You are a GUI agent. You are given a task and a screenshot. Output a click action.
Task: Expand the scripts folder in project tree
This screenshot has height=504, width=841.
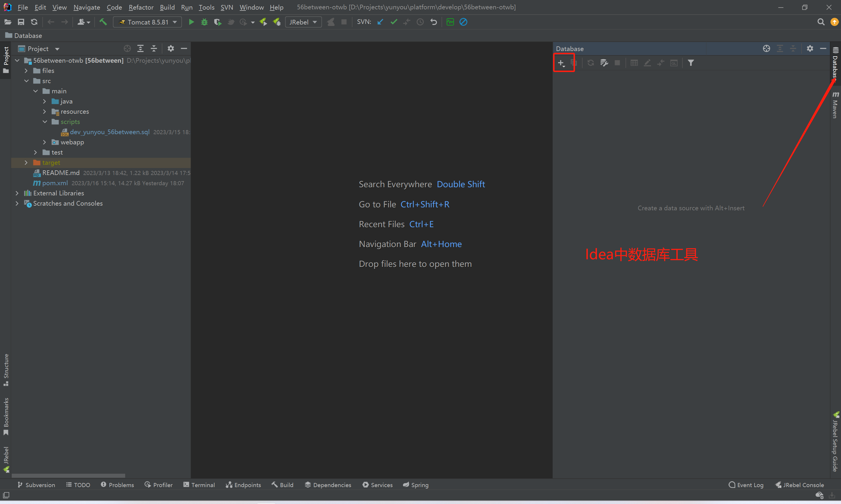click(x=45, y=122)
